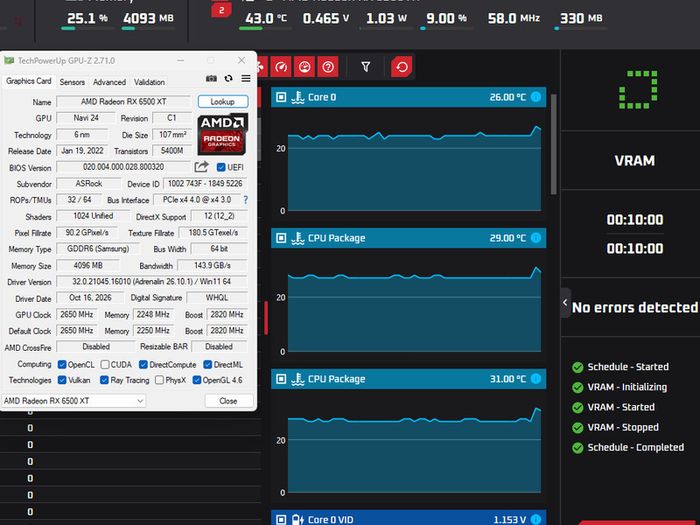Screen dimensions: 700x525
Task: Click the BIOS version share/export icon
Action: (201, 167)
